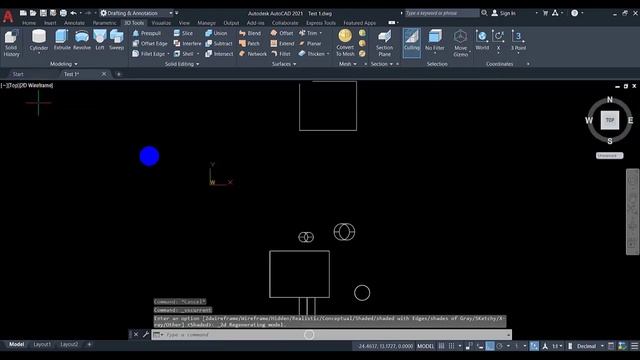Open the status bar customization menu
This screenshot has width=640, height=360.
point(634,346)
